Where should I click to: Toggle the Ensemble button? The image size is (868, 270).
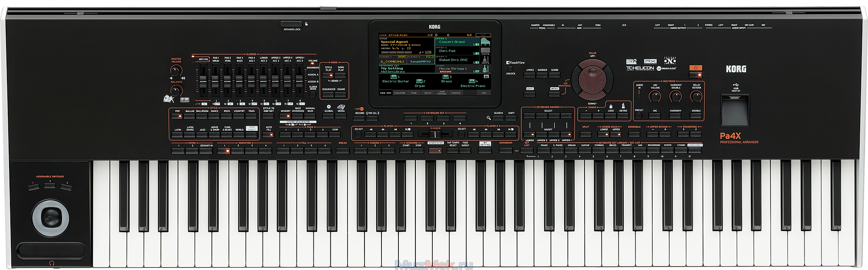(634, 134)
